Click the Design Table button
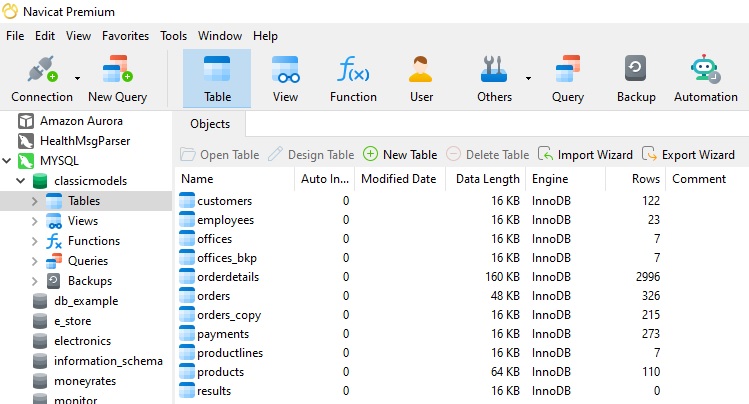This screenshot has height=404, width=749. pyautogui.click(x=311, y=155)
